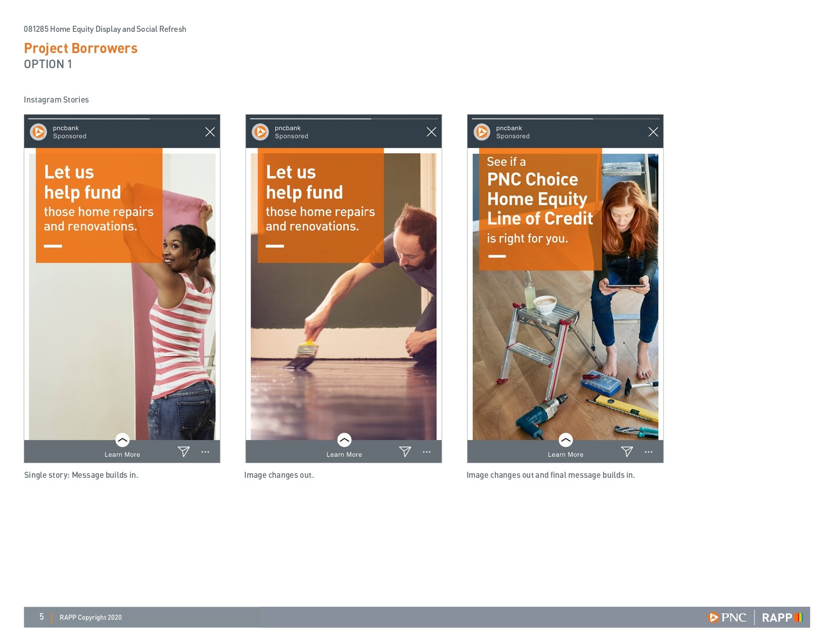
Task: Click the 'Instagram Stories' label
Action: [x=56, y=100]
